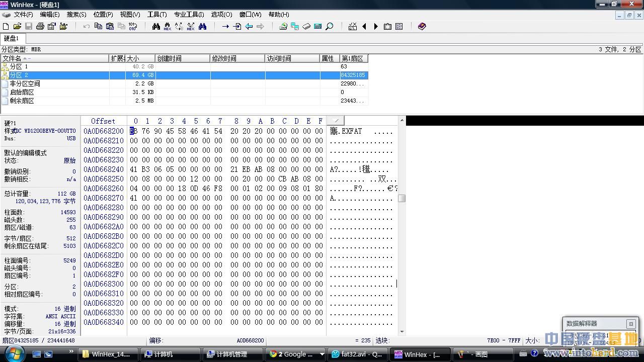Click the Modify Data 101/010 icon
This screenshot has height=362, width=644.
(133, 26)
